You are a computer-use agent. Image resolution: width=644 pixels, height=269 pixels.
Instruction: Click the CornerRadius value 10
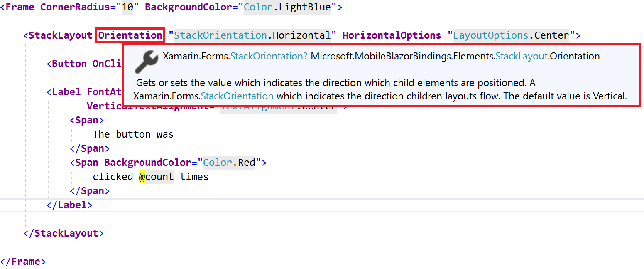click(127, 7)
